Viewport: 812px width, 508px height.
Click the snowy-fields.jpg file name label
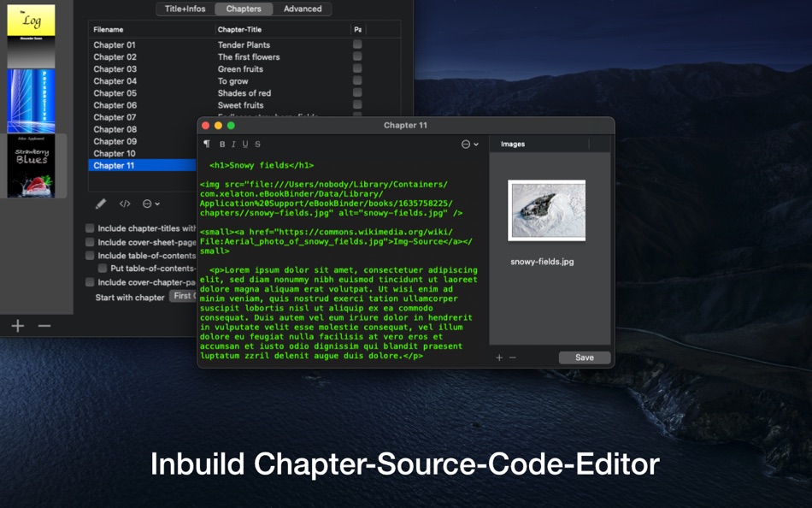542,262
